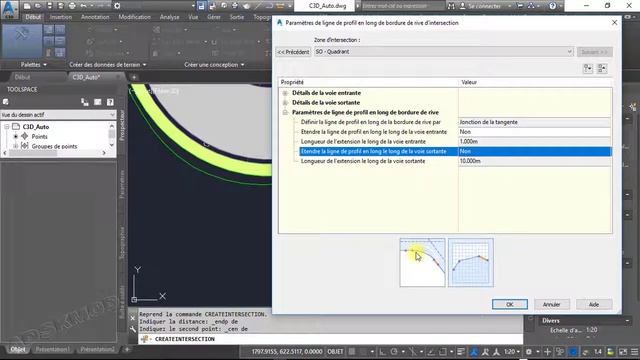Screen dimensions: 640x360
Task: Select the profile view preview thumbnail
Action: click(471, 263)
